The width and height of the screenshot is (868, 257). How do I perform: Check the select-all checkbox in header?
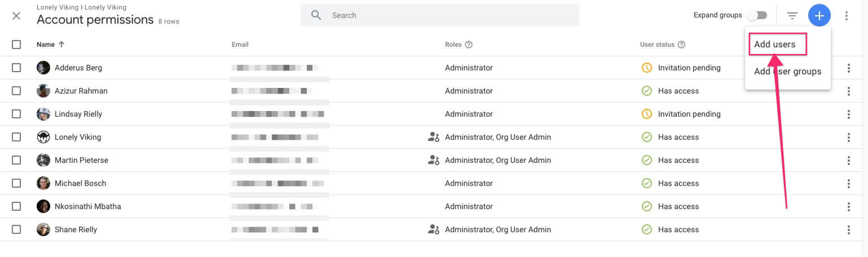[16, 45]
